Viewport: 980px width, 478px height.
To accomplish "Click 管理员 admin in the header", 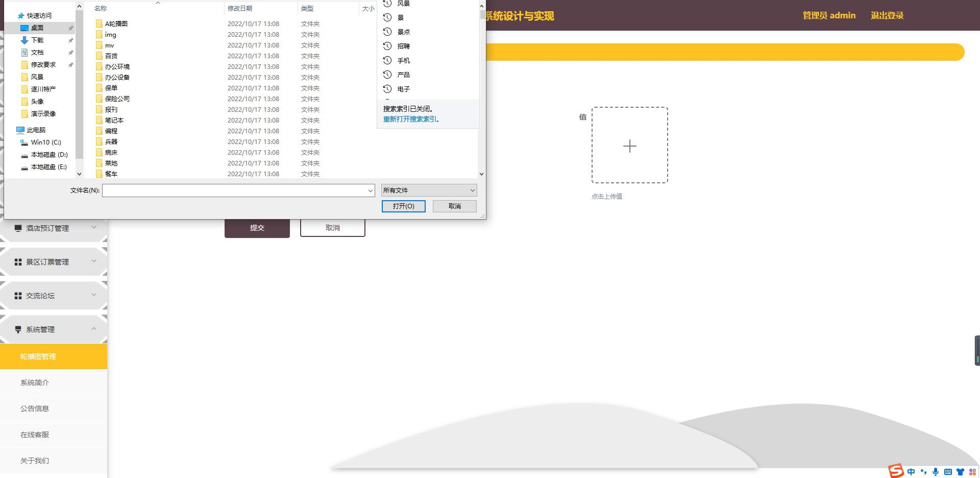I will (829, 15).
